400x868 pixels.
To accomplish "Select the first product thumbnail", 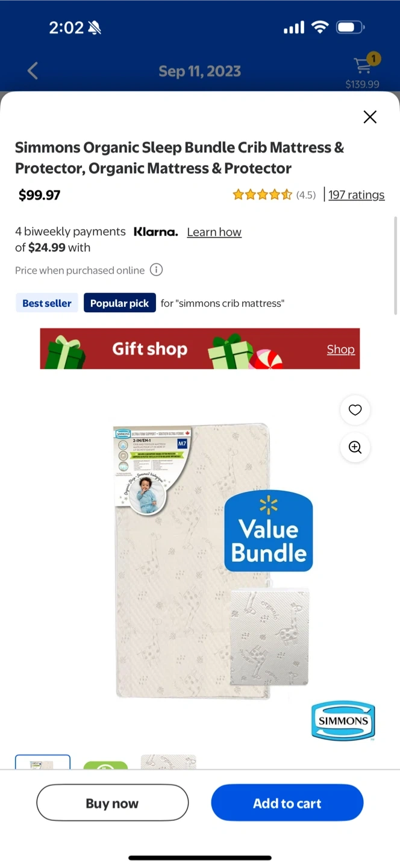I will (x=43, y=762).
